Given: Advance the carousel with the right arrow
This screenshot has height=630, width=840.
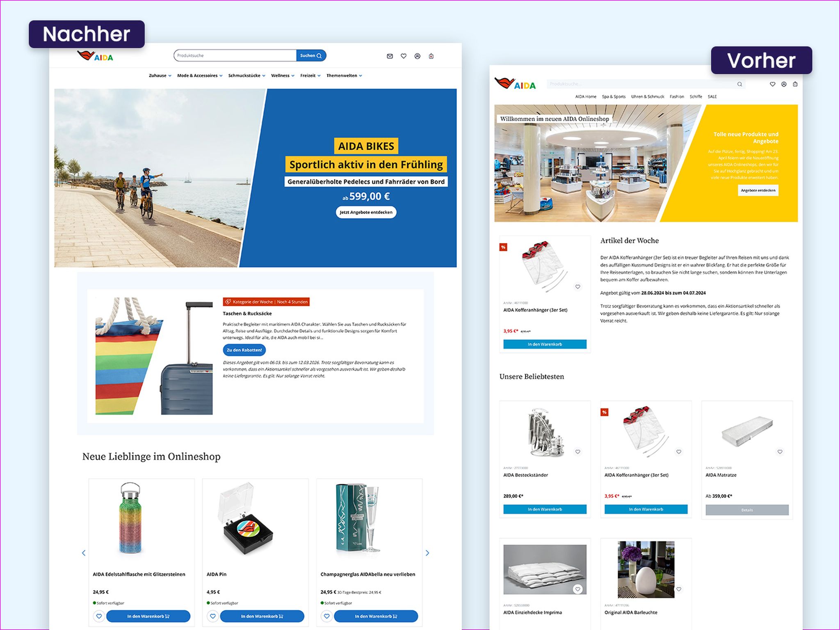Looking at the screenshot, I should [x=427, y=553].
